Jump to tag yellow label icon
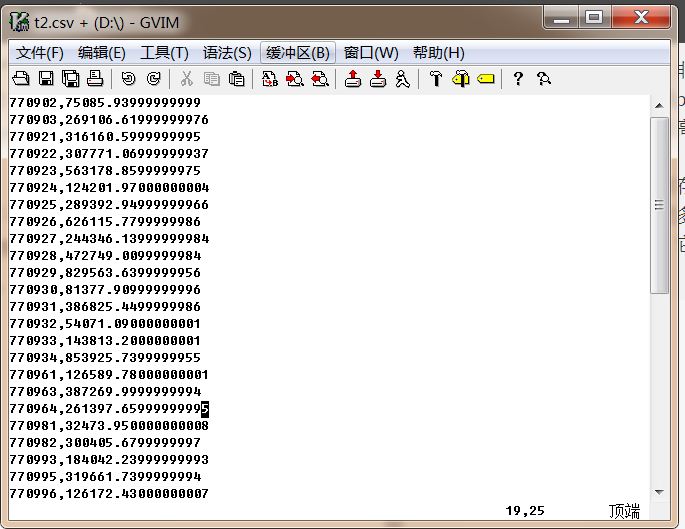The height and width of the screenshot is (529, 685). point(485,79)
